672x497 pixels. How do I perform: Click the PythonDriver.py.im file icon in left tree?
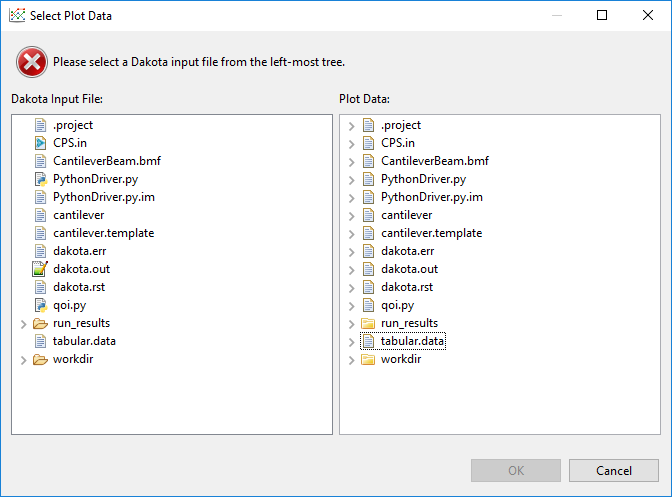(40, 197)
